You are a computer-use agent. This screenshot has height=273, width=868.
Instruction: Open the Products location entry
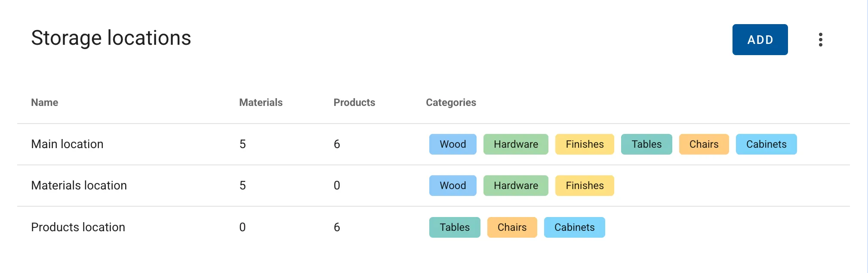[x=78, y=227]
